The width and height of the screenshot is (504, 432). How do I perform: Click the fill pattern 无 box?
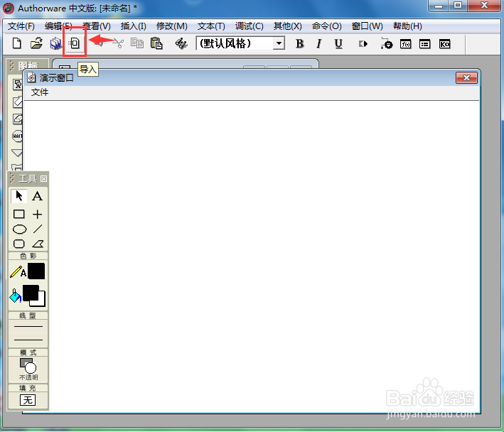[28, 400]
